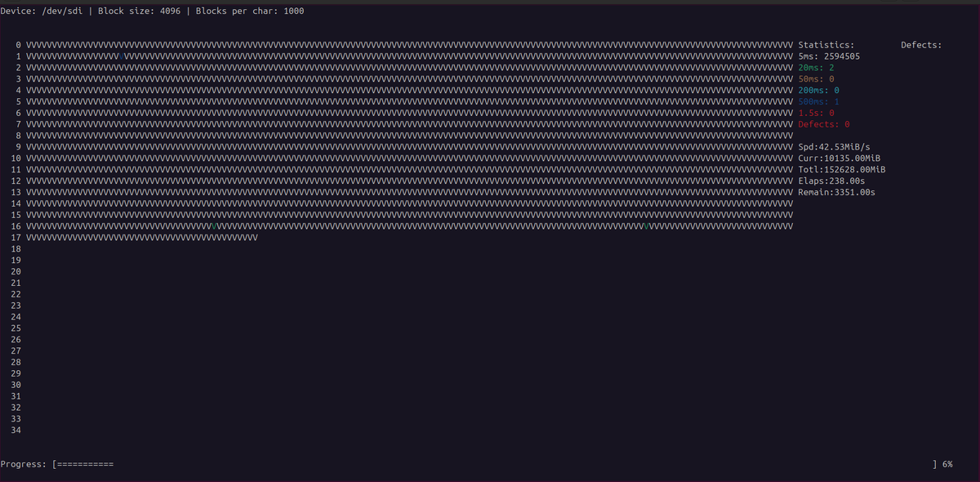980x482 pixels.
Task: Click the 'Progress:' label
Action: click(23, 464)
